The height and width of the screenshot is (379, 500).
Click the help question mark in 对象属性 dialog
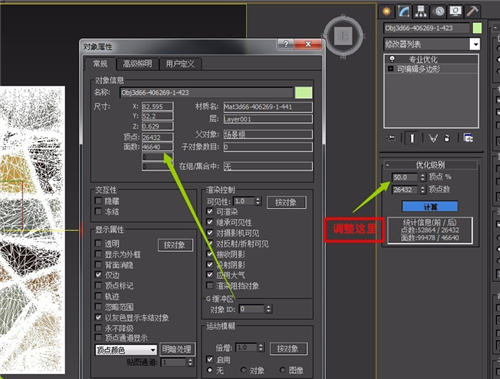(x=286, y=44)
